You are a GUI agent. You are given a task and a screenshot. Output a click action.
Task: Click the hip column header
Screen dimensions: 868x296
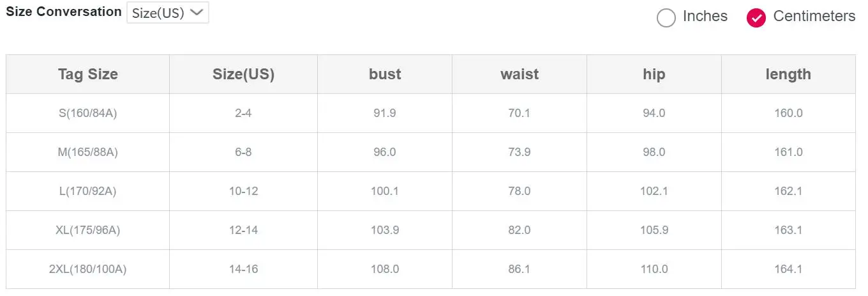[654, 74]
